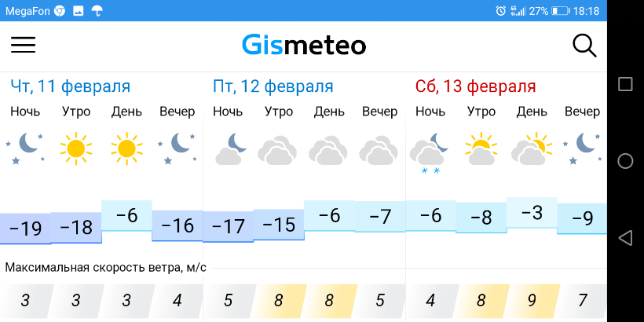Tap the −3 temperature bar
This screenshot has height=322, width=644.
tap(532, 213)
